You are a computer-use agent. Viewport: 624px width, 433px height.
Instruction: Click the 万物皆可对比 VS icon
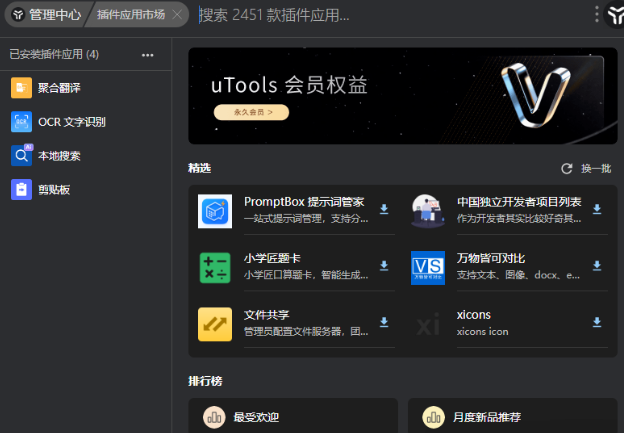click(428, 268)
